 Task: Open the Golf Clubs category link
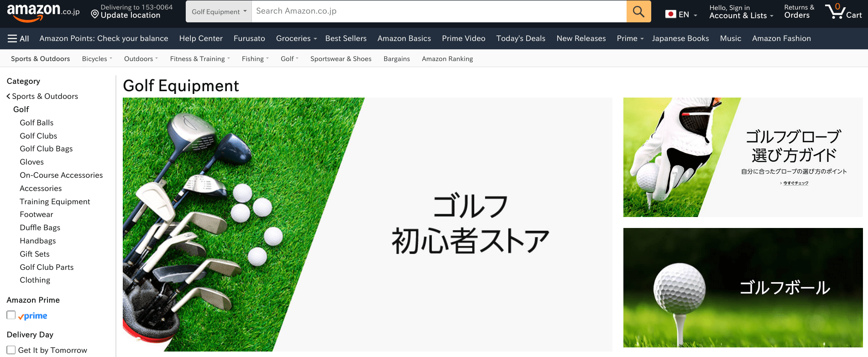click(x=38, y=136)
